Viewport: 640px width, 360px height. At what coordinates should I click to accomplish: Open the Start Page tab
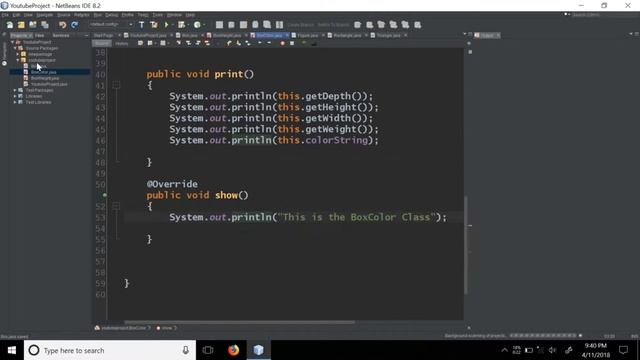[103, 36]
